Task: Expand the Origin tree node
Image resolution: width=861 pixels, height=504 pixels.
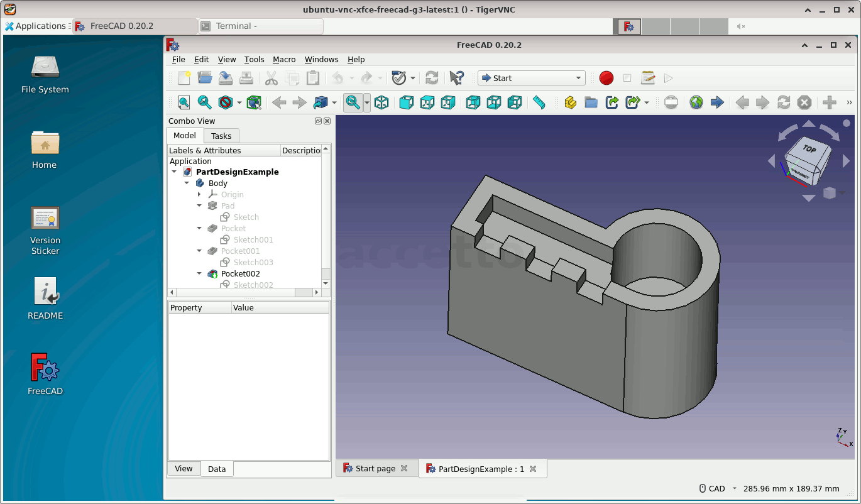Action: (x=199, y=194)
